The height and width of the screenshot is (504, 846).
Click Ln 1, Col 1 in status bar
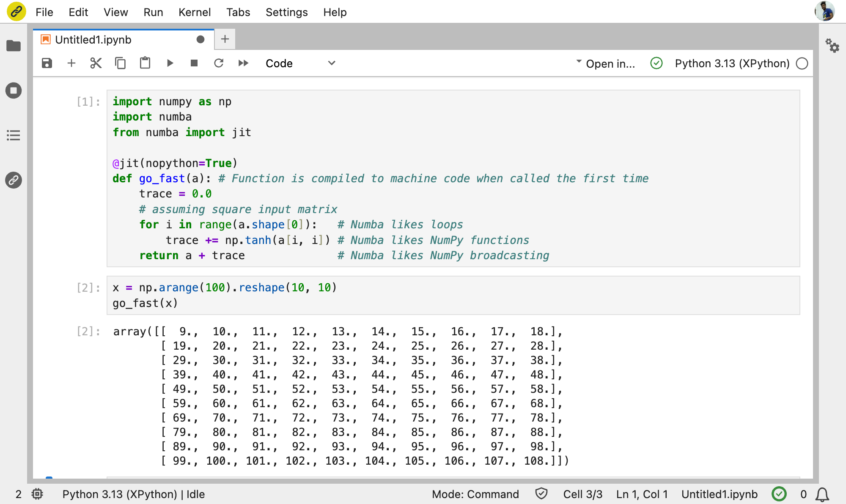642,494
